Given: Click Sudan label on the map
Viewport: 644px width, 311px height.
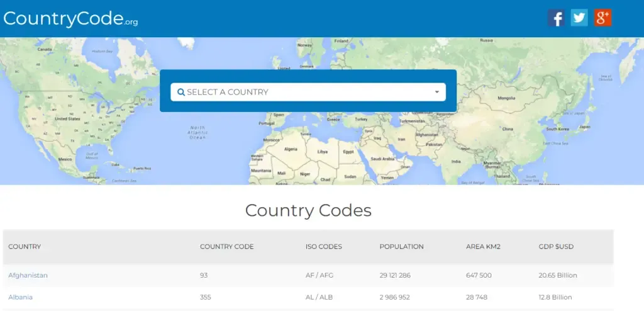Looking at the screenshot, I should point(350,177).
